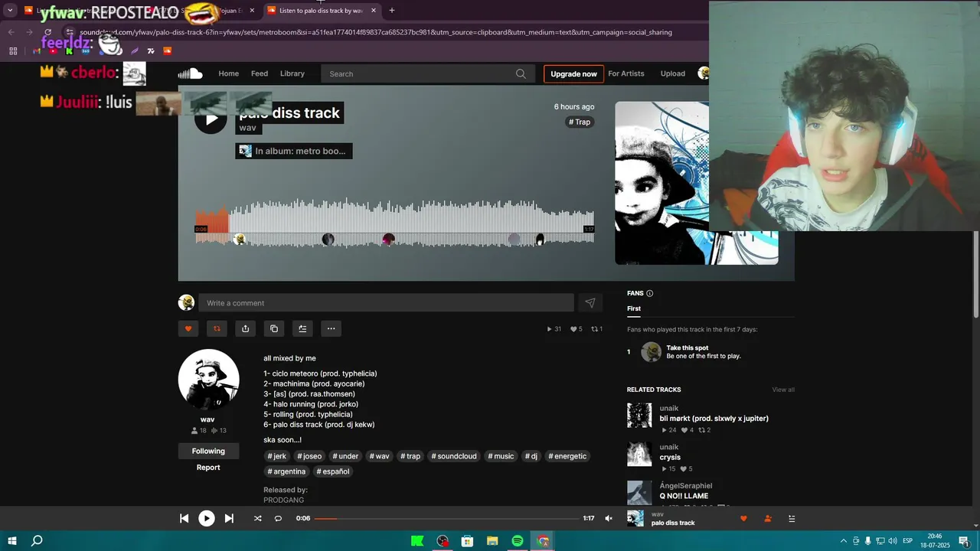Viewport: 980px width, 551px height.
Task: Toggle repeat in the player bar
Action: (278, 518)
